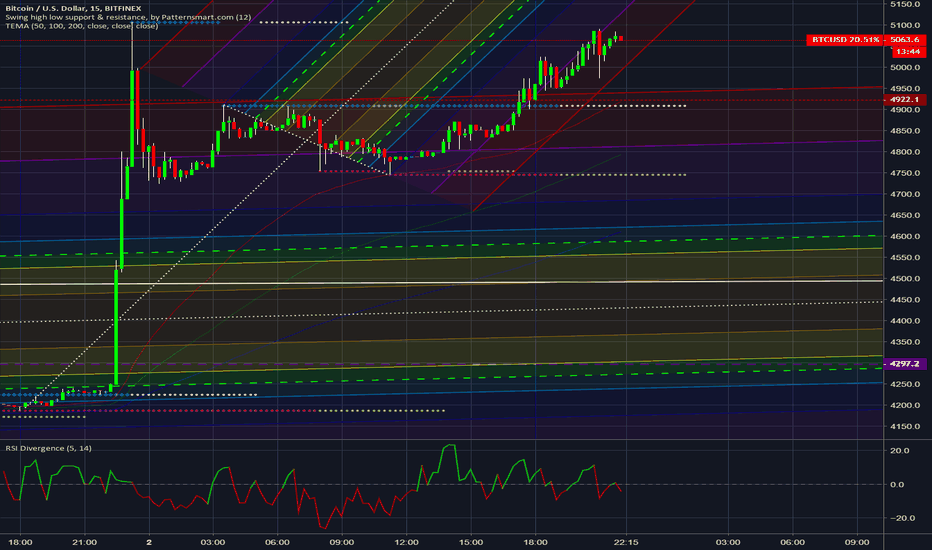
Task: Click the 22:15 time axis label
Action: pyautogui.click(x=626, y=542)
